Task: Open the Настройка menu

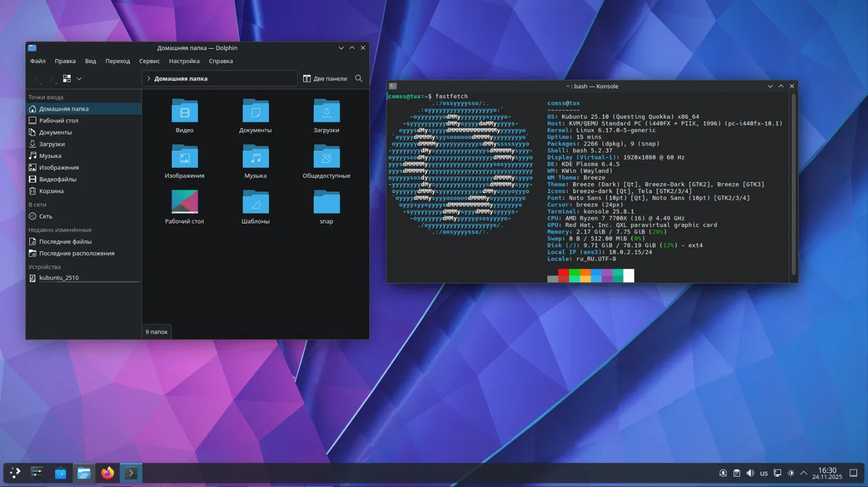Action: (x=184, y=61)
